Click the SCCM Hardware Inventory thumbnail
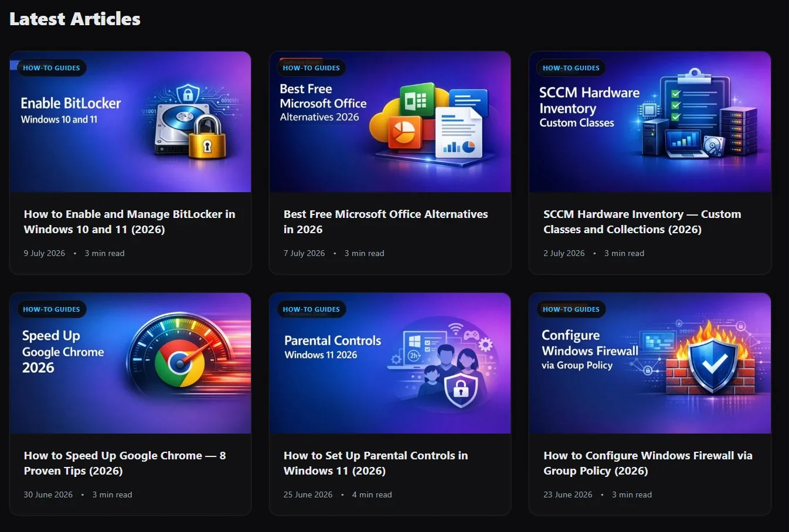This screenshot has width=789, height=532. (650, 122)
